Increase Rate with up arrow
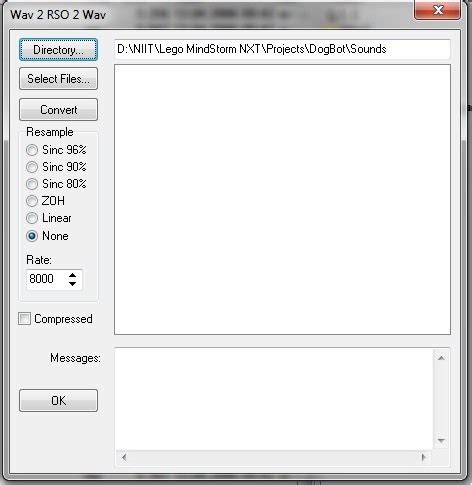 click(72, 275)
